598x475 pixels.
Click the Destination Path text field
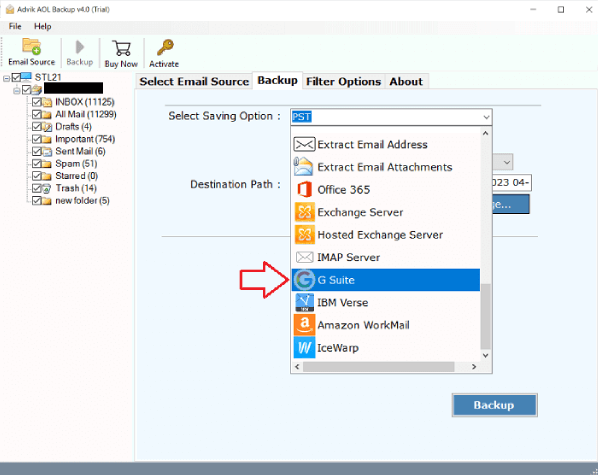pos(511,183)
